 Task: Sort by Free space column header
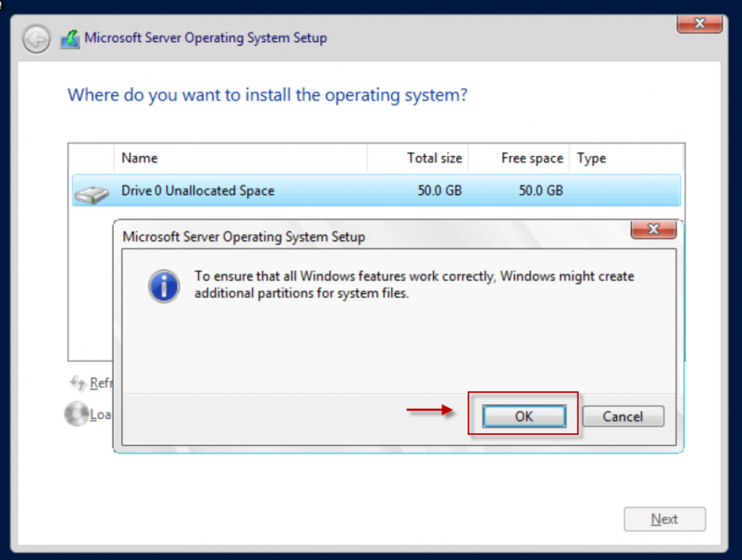(x=519, y=158)
